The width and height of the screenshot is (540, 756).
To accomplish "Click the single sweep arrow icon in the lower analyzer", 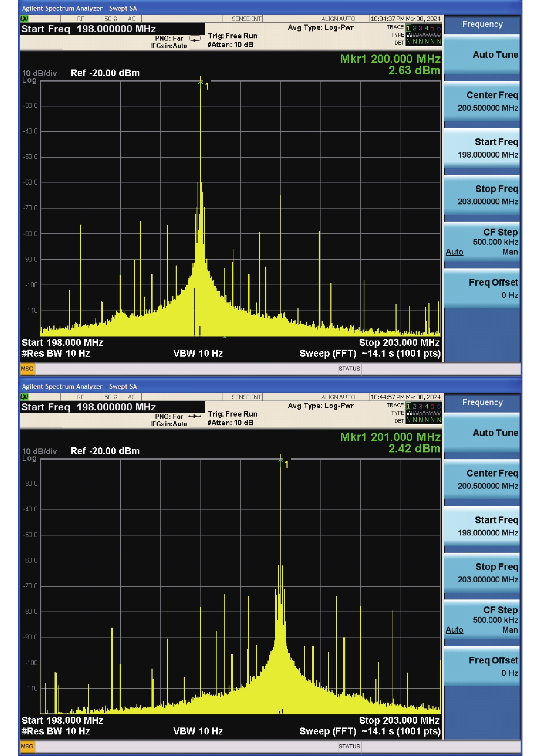I will click(x=195, y=416).
